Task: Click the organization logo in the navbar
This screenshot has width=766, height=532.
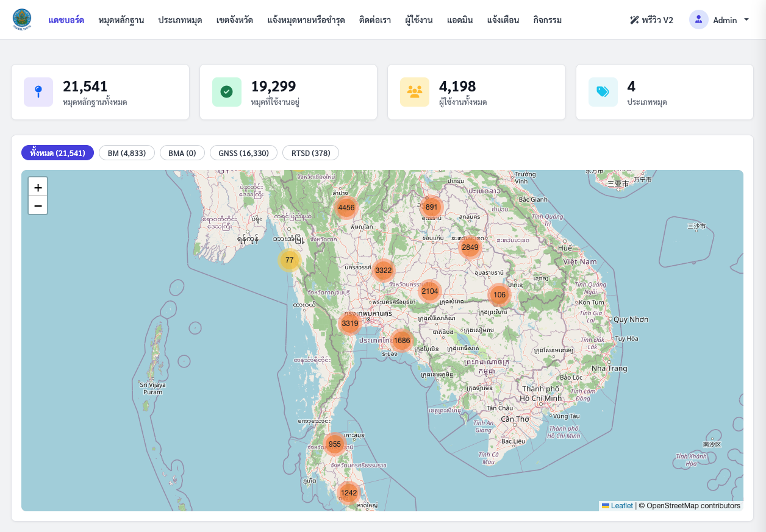Action: tap(22, 20)
